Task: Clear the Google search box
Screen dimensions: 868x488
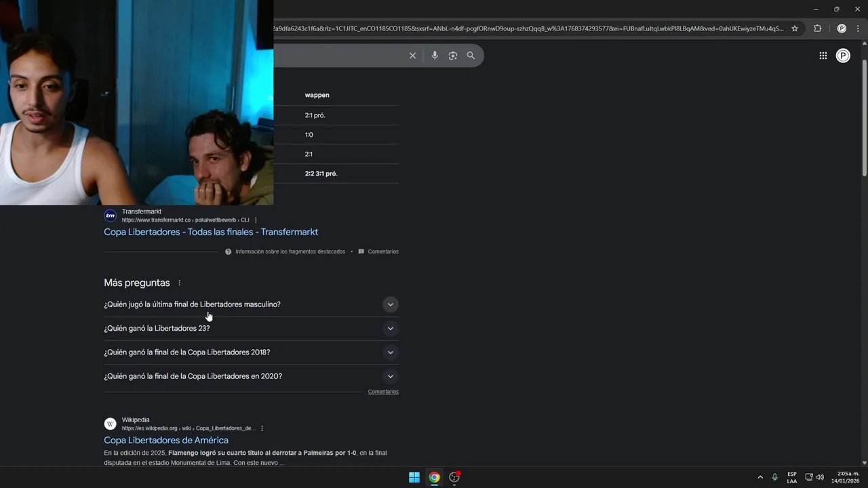Action: (412, 56)
